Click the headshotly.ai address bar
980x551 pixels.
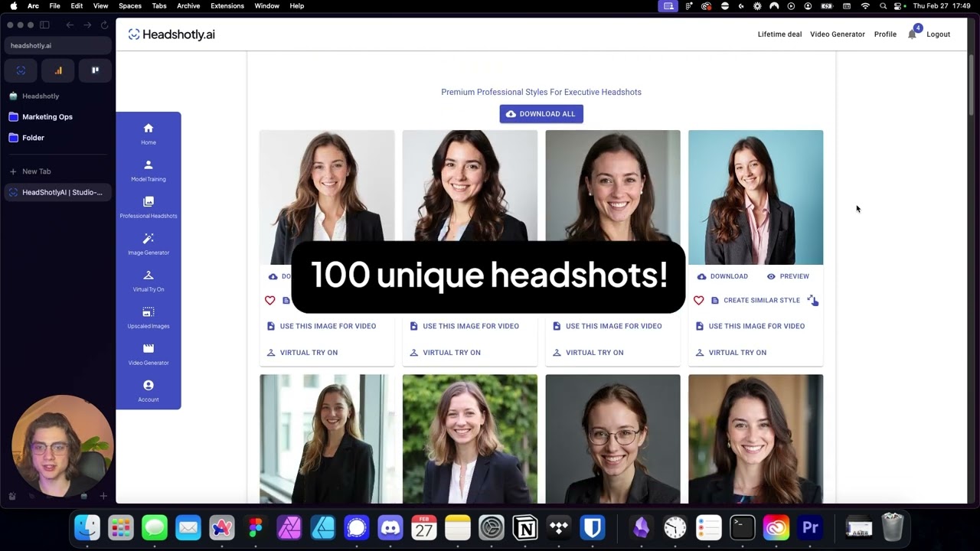pos(58,45)
